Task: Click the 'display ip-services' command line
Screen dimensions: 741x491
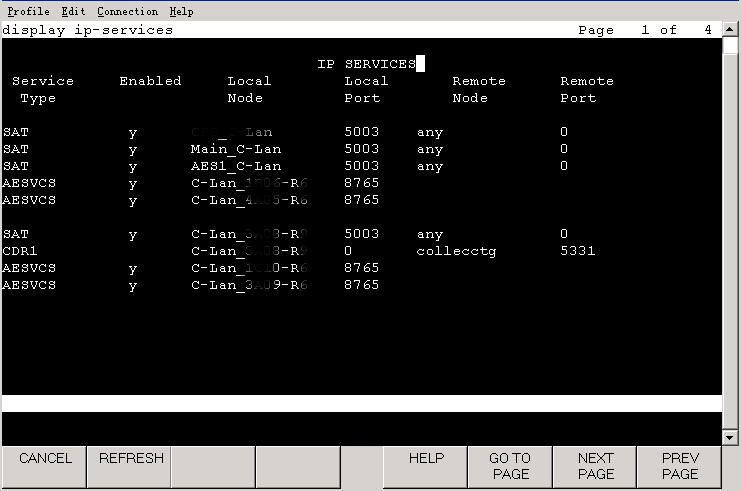Action: (x=88, y=30)
